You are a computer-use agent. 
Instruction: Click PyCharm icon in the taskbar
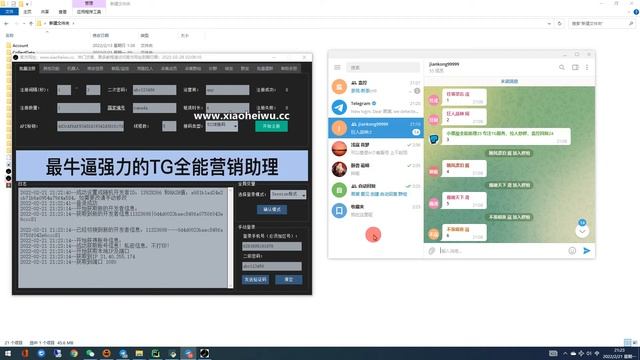[156, 353]
